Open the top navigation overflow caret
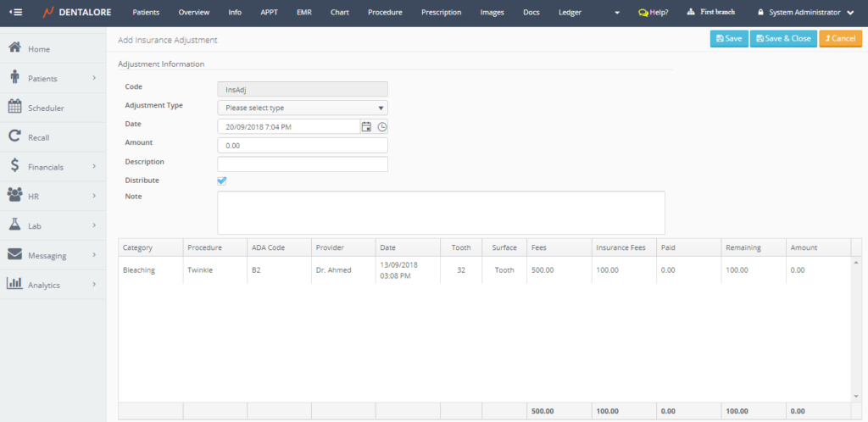The width and height of the screenshot is (868, 422). point(616,13)
